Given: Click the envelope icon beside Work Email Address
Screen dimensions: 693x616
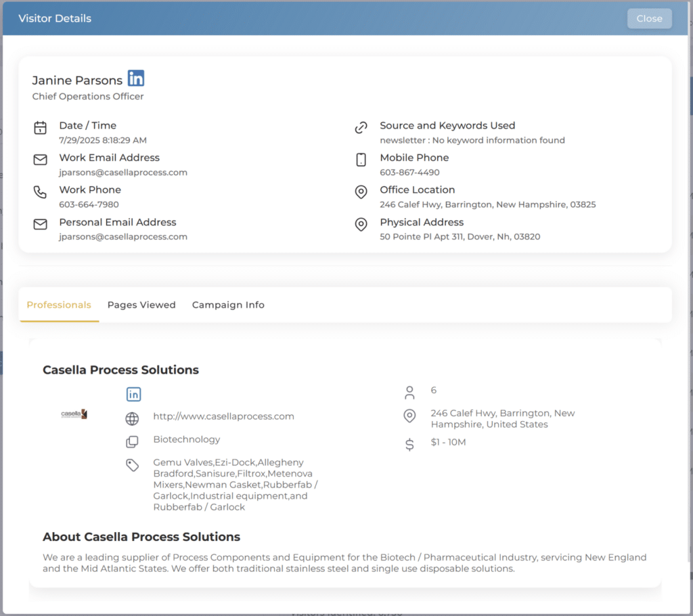Looking at the screenshot, I should pyautogui.click(x=41, y=160).
